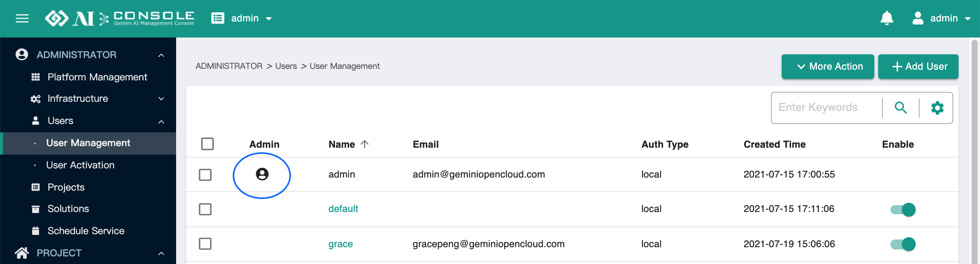The image size is (980, 264).
Task: Collapse the PROJECT section chevron
Action: [162, 253]
